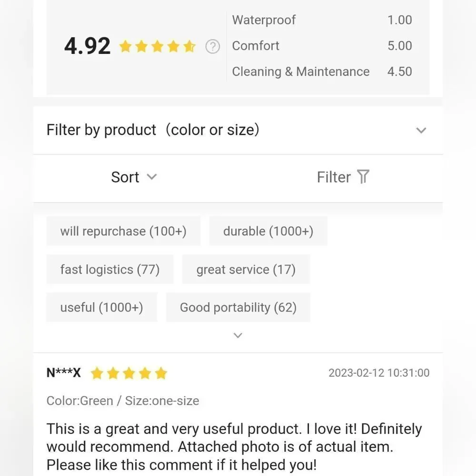This screenshot has width=476, height=476.
Task: Click the review timestamp 2023-02-12
Action: point(379,373)
